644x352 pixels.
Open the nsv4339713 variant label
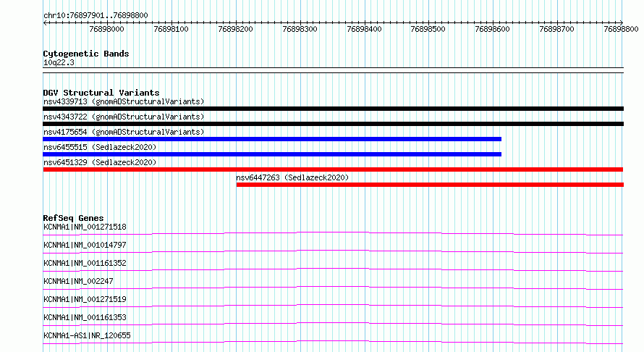(124, 101)
